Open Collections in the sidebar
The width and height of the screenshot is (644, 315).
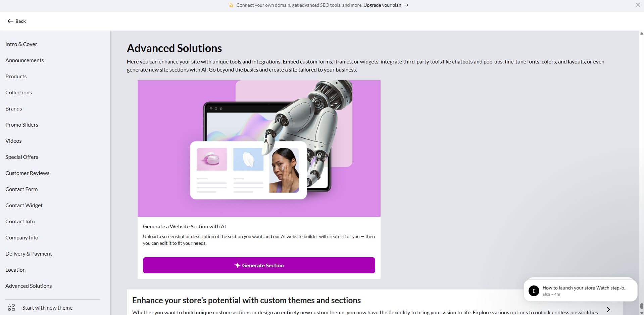[x=18, y=92]
